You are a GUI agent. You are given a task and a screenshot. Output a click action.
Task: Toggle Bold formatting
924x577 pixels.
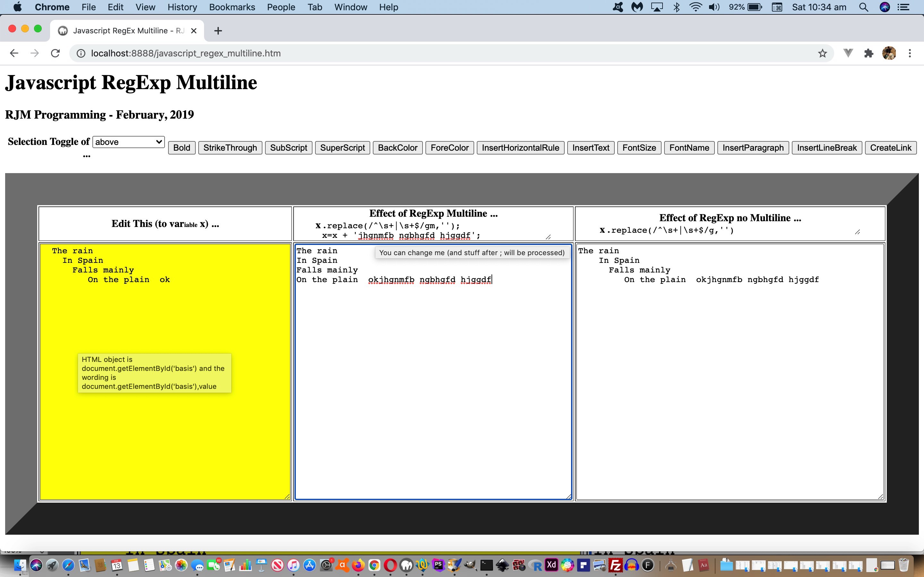tap(181, 148)
